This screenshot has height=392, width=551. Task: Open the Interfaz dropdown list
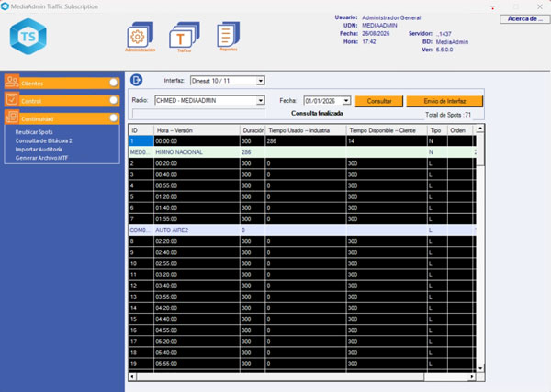tap(261, 81)
